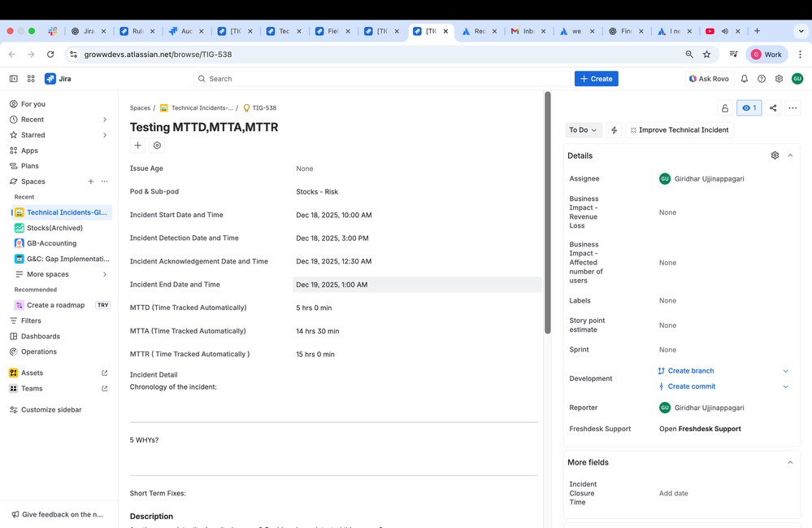Open the notifications bell
812x528 pixels.
745,79
